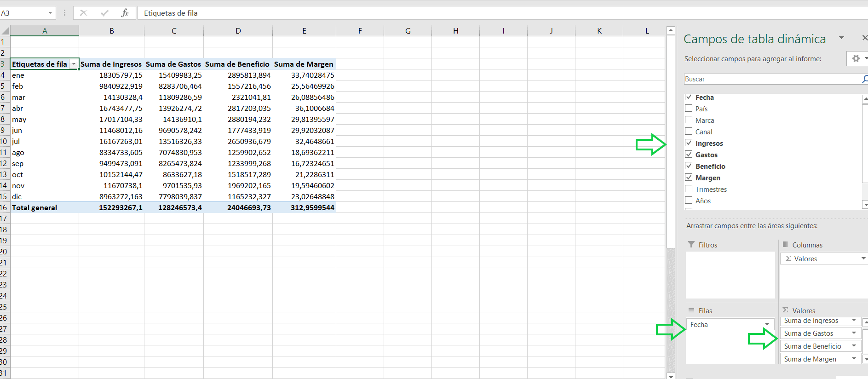Enable the País field checkbox
The width and height of the screenshot is (868, 379).
[689, 109]
